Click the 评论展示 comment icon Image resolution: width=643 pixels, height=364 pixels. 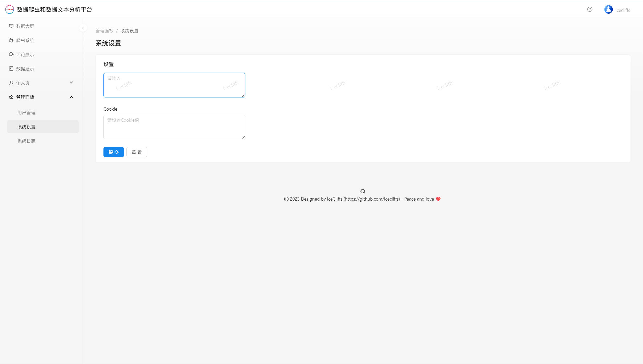tap(11, 54)
